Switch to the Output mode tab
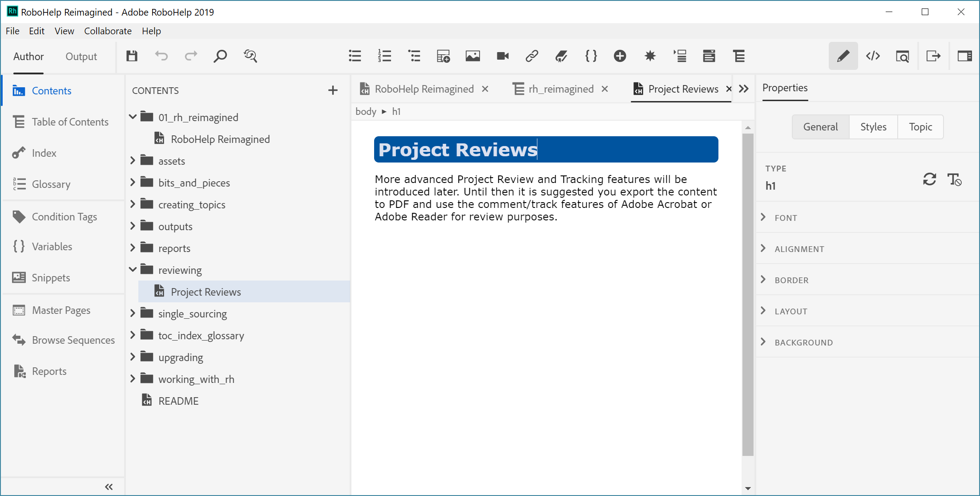This screenshot has height=496, width=980. pos(81,56)
